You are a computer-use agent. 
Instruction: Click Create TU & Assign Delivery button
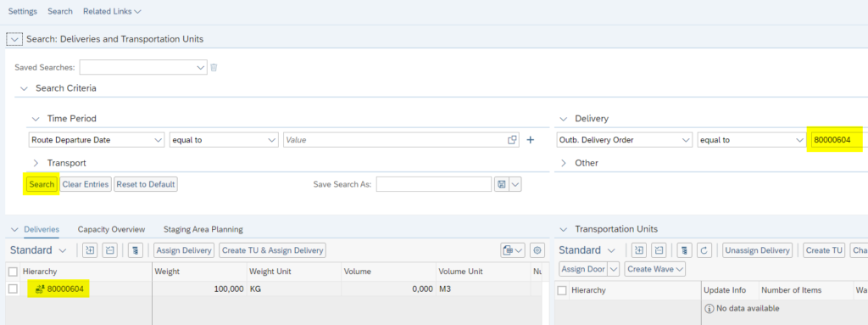pyautogui.click(x=272, y=250)
